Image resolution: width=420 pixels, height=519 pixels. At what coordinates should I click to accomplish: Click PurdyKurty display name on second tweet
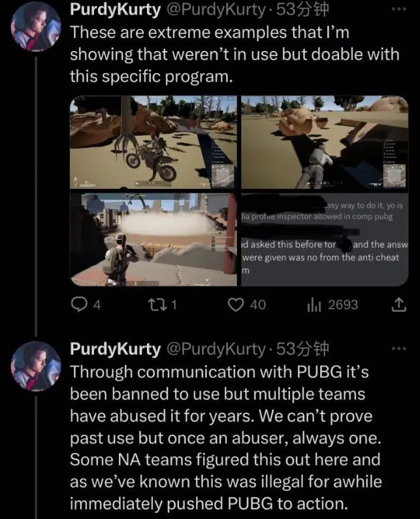click(x=115, y=349)
